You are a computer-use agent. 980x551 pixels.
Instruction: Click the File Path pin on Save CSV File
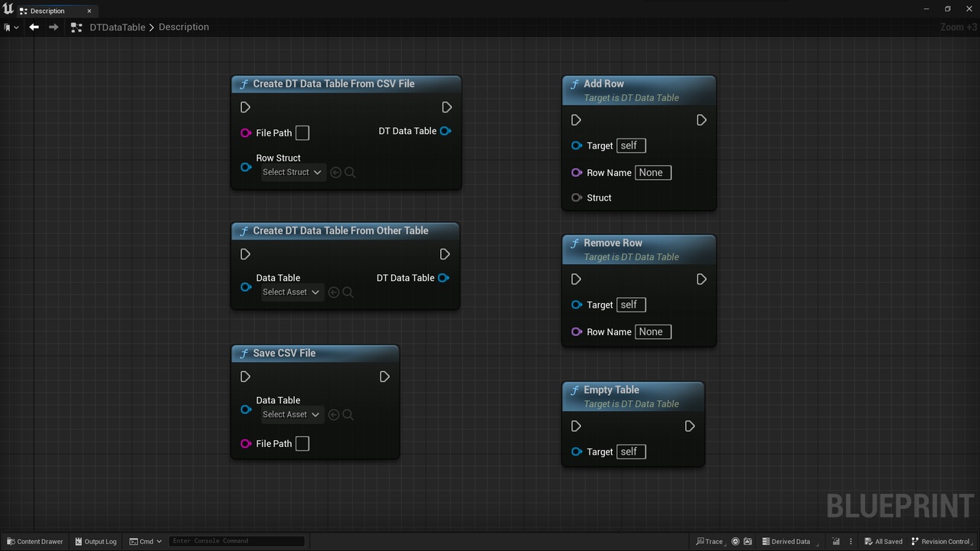pyautogui.click(x=246, y=444)
